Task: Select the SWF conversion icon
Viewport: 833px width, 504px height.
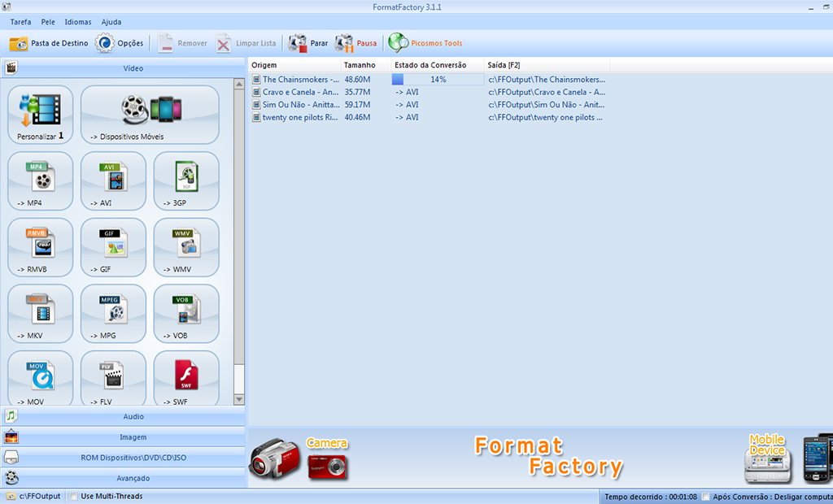Action: (186, 378)
